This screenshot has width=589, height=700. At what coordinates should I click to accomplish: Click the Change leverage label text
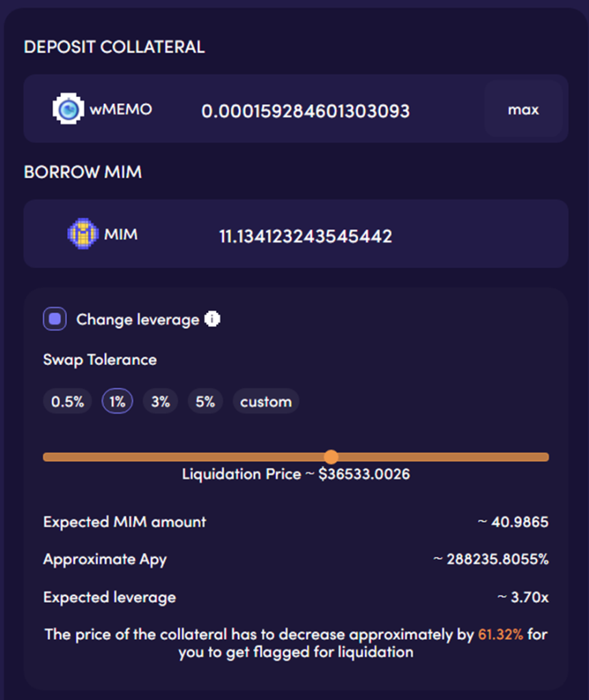138,320
